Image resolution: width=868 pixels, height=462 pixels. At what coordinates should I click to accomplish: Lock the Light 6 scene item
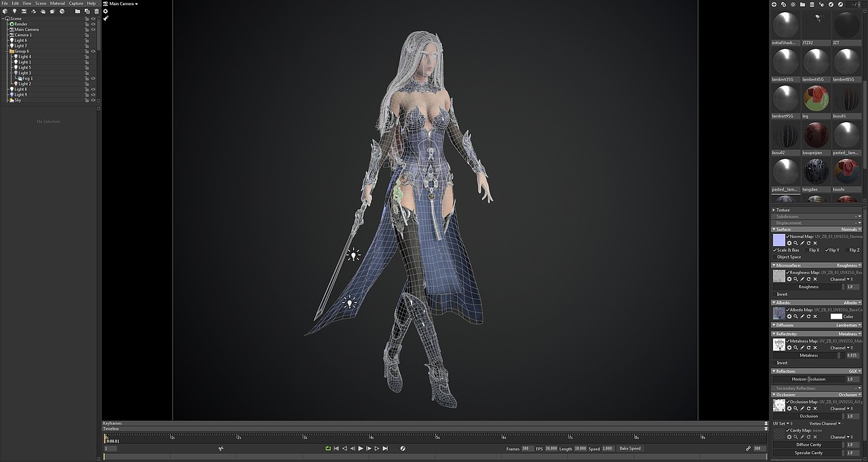pyautogui.click(x=86, y=40)
